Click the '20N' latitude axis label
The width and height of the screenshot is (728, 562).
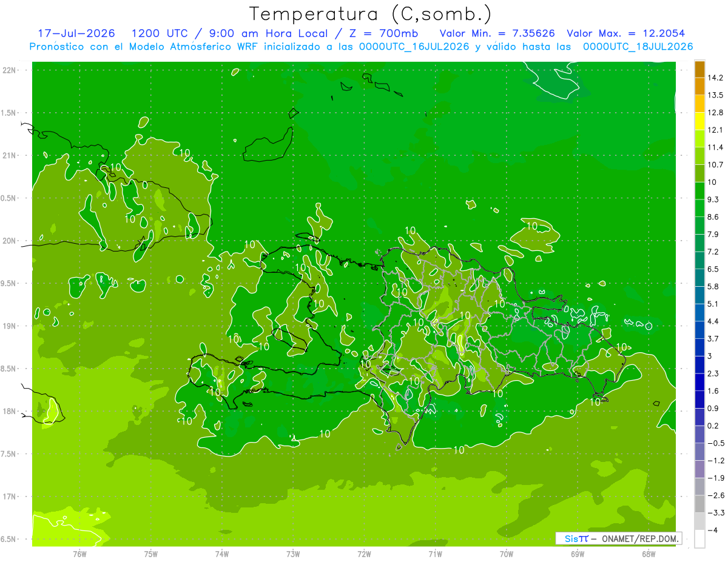9,241
